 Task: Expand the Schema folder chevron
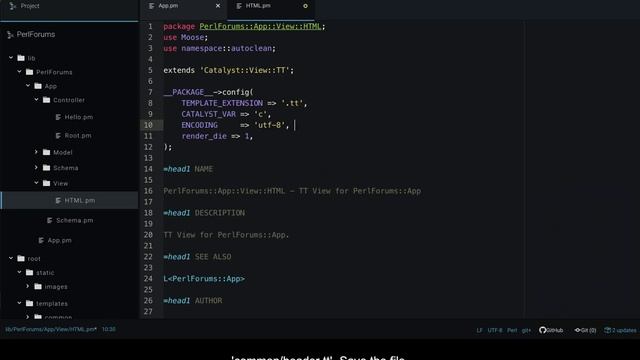tap(36, 167)
